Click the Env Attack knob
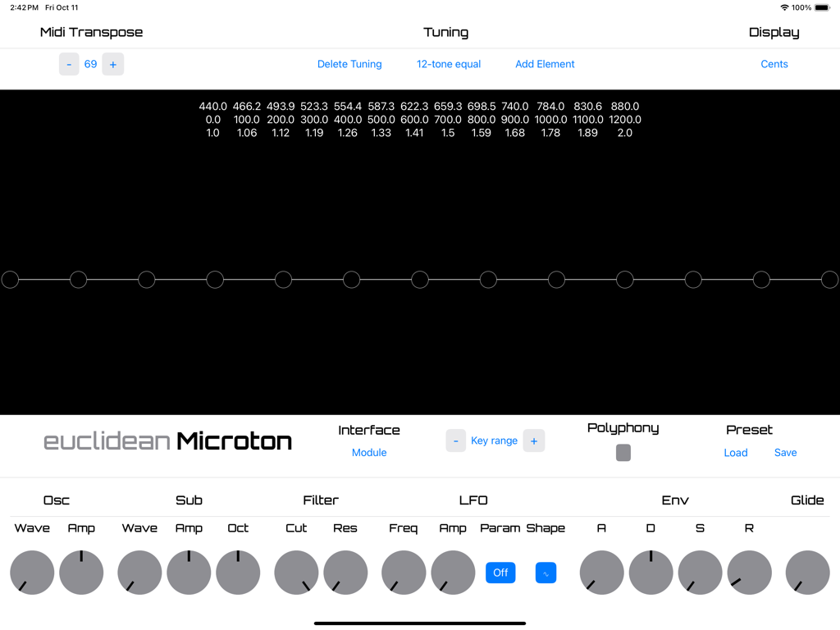Screen dimensions: 840x630 (x=601, y=573)
